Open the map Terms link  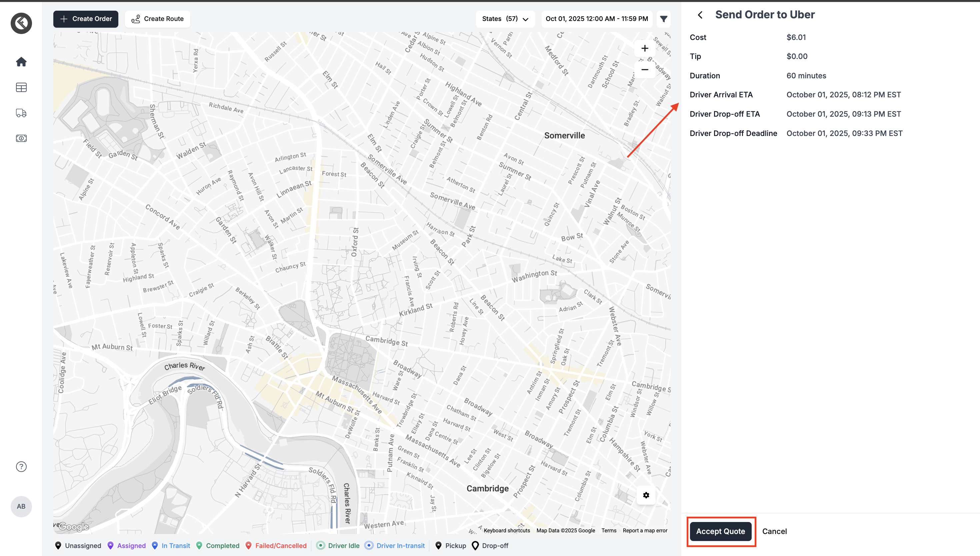tap(609, 530)
